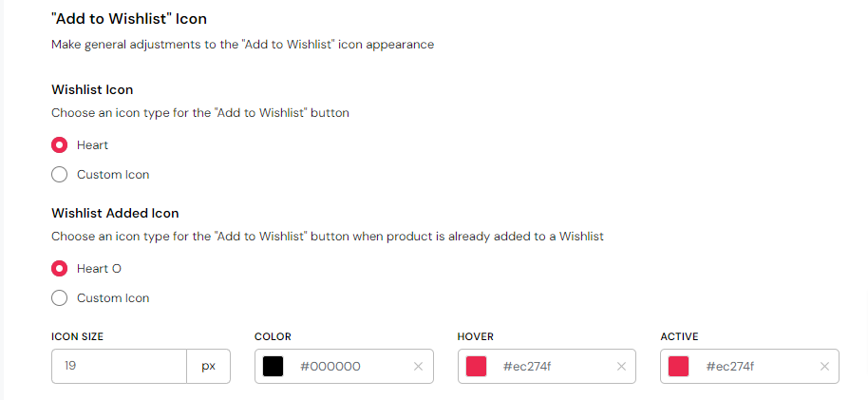Choose Custom Icon under Wishlist Icon

pos(59,175)
